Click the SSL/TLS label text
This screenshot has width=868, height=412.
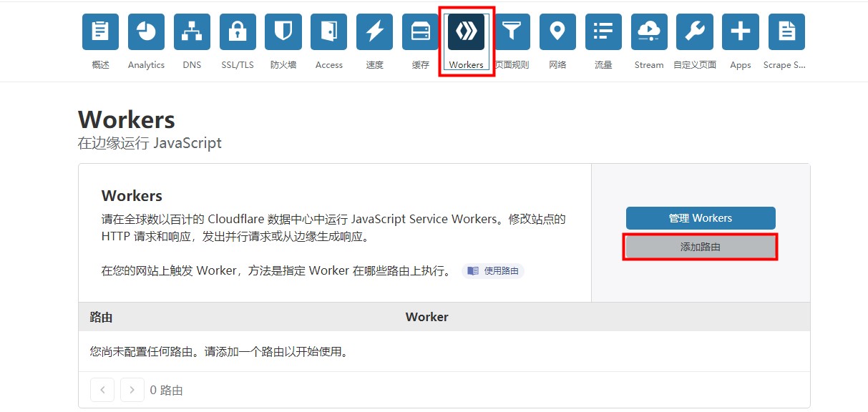click(x=238, y=65)
